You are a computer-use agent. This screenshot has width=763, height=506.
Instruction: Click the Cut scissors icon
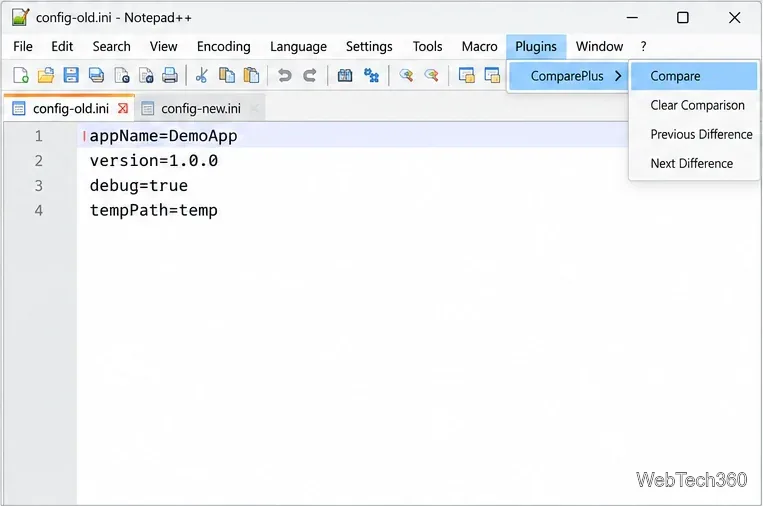click(201, 75)
